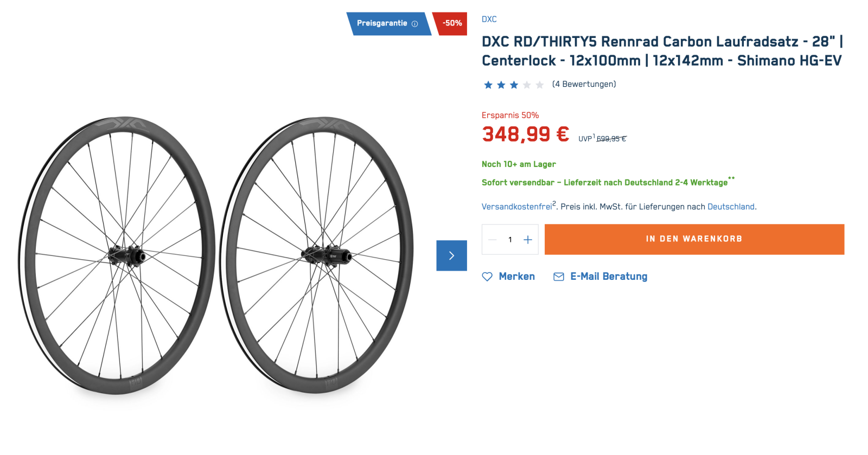Screen dimensions: 868x455
Task: Click the DXC RD/THIRTY5 product title
Action: tap(662, 51)
